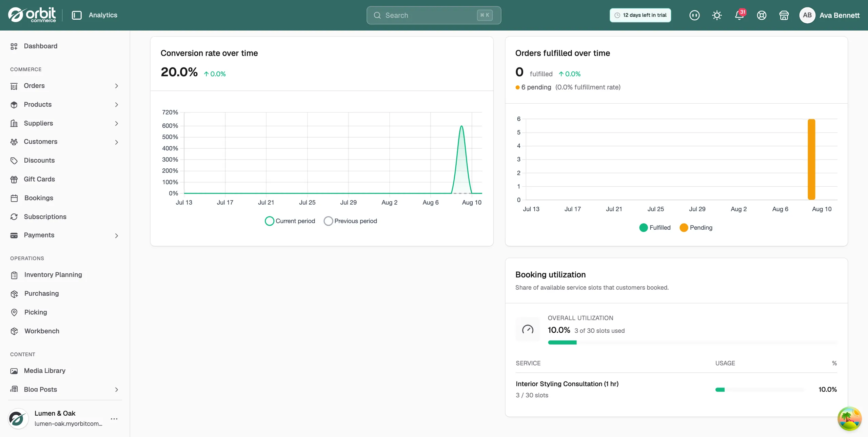Viewport: 868px width, 437px height.
Task: Toggle Pending legend series
Action: tap(696, 228)
